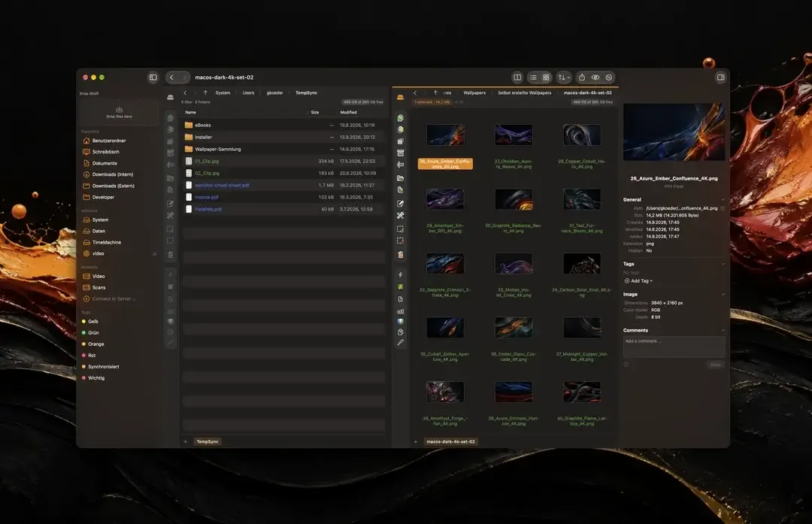The height and width of the screenshot is (524, 812).
Task: Click the trash icon in the right pane toolbar
Action: coord(400,254)
